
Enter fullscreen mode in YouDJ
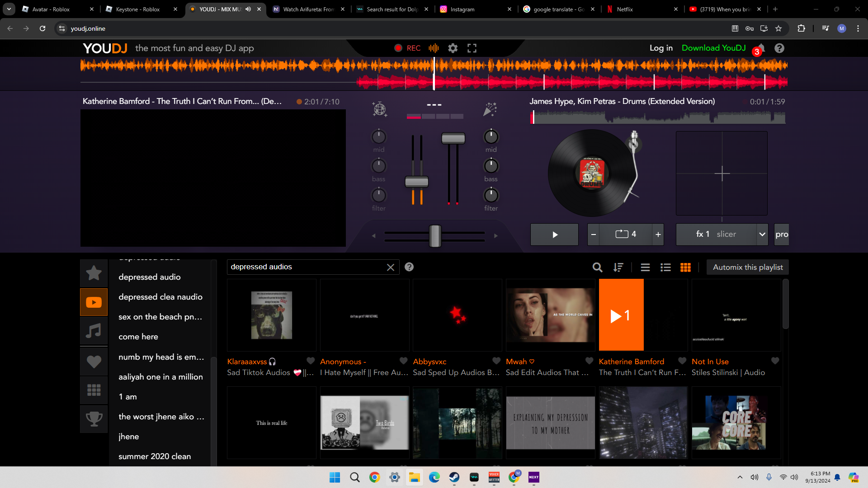coord(472,48)
